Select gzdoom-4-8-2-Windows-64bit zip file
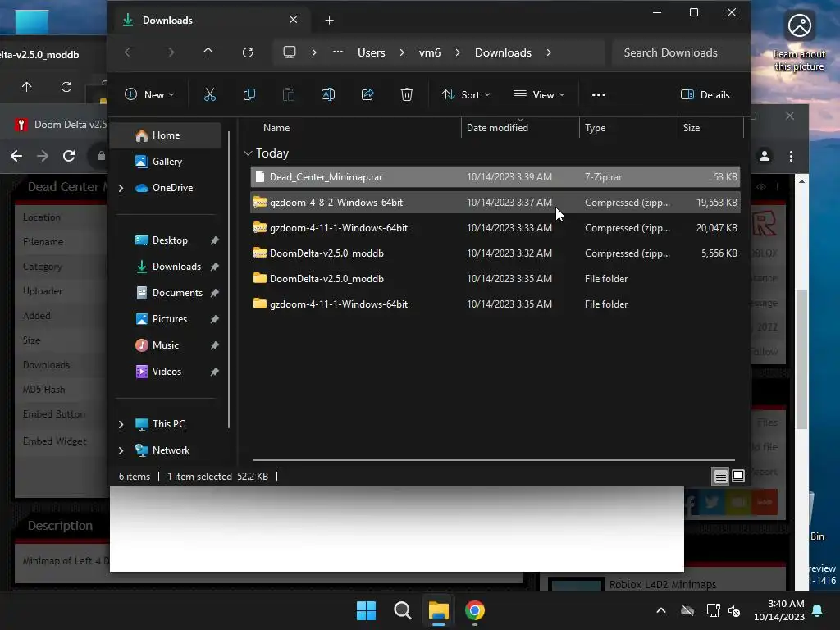The width and height of the screenshot is (840, 630). pos(495,203)
